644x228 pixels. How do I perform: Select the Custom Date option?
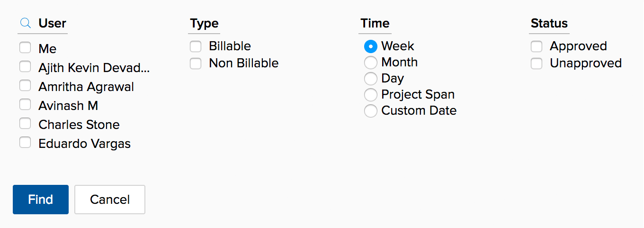[371, 111]
